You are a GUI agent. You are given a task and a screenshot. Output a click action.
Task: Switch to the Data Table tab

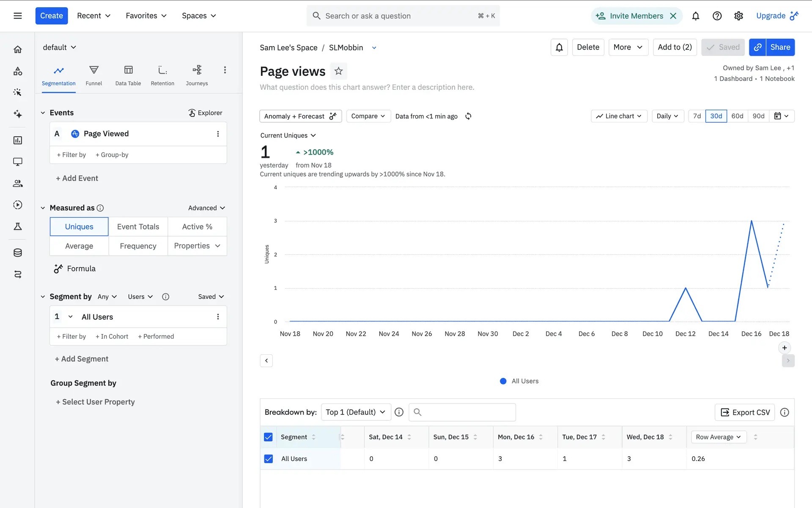point(128,75)
